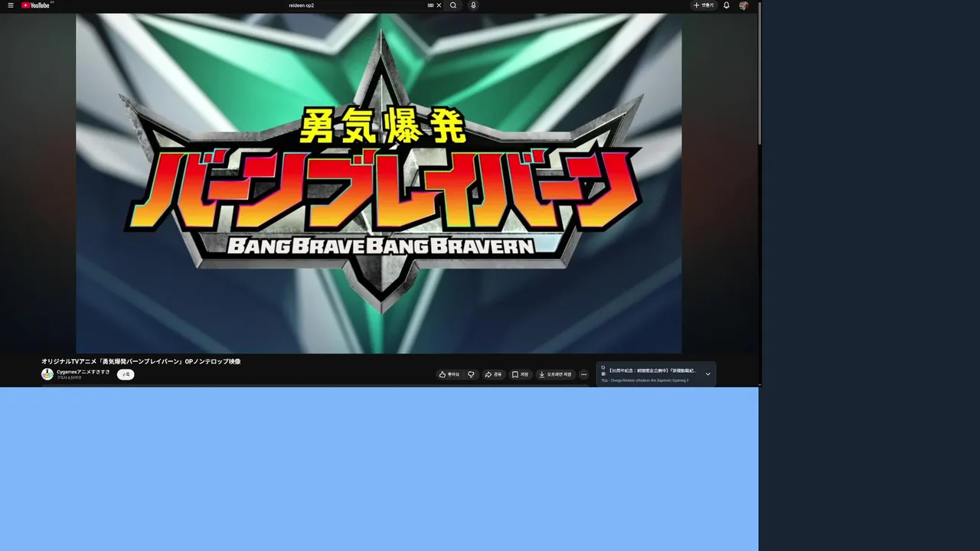Click the video title オリジナルTVアニメ text
980x551 pixels.
pos(141,361)
